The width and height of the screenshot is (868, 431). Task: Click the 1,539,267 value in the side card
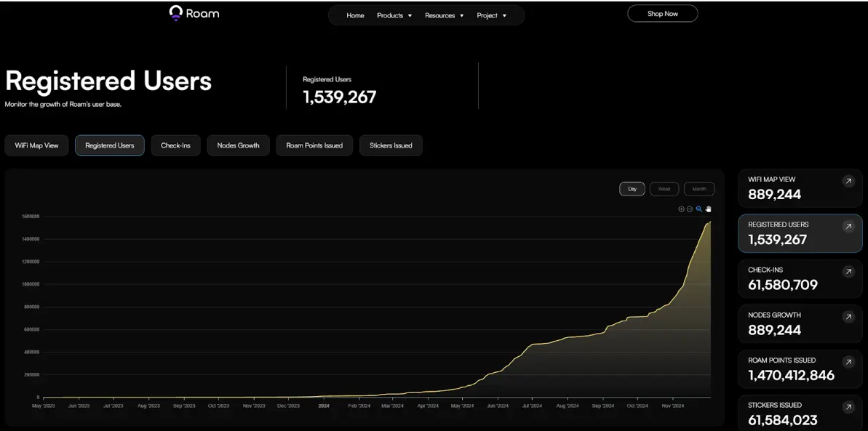click(777, 240)
